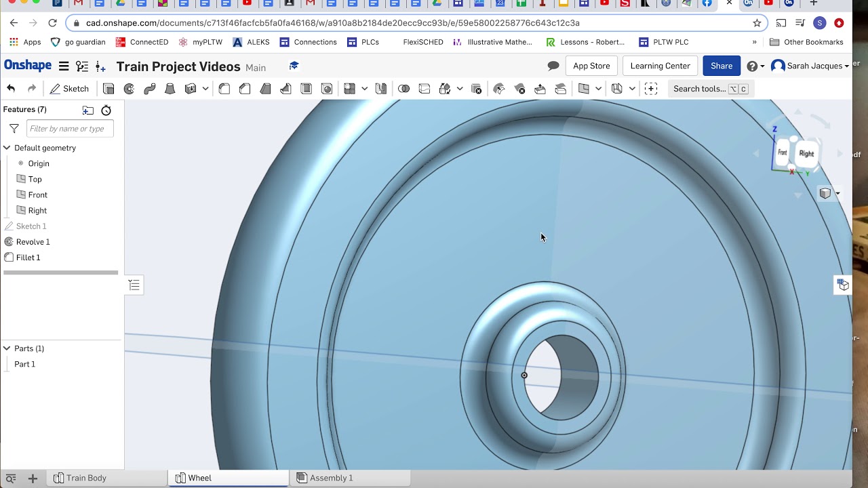Select the Top plane in feature tree
Viewport: 868px width, 488px height.
click(35, 179)
